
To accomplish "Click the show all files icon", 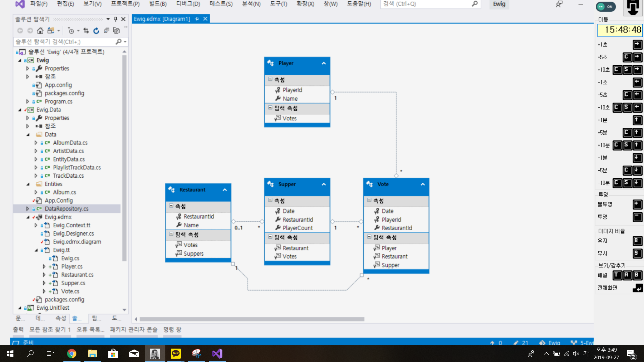I will pyautogui.click(x=116, y=31).
